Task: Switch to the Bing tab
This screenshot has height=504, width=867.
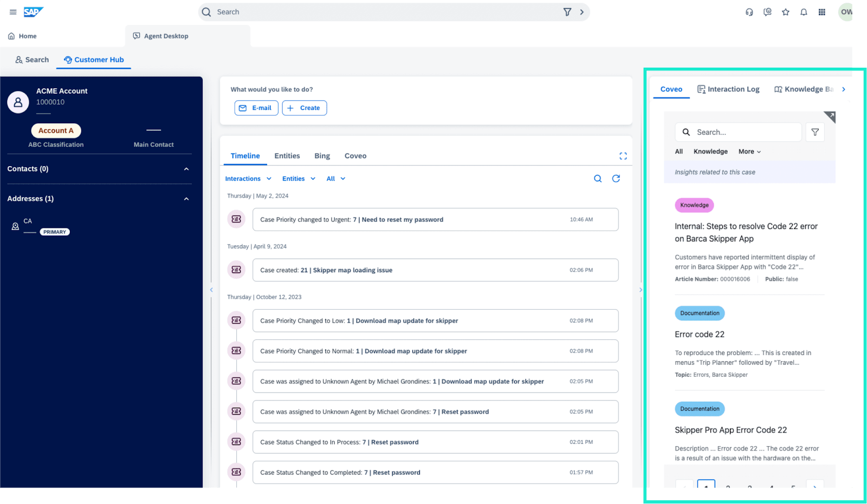Action: click(322, 156)
